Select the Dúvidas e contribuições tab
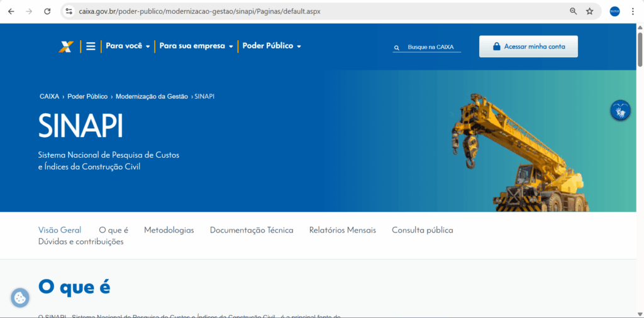 pos(81,242)
